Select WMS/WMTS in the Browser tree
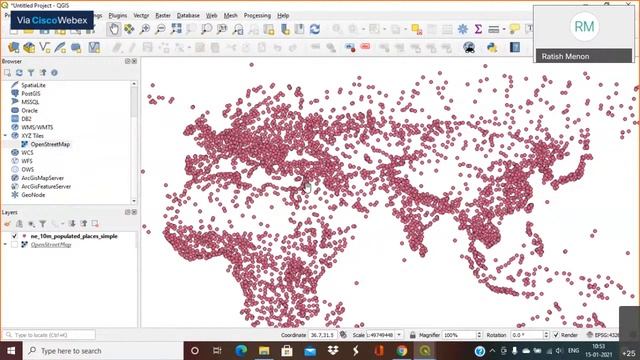This screenshot has height=360, width=640. pyautogui.click(x=37, y=127)
